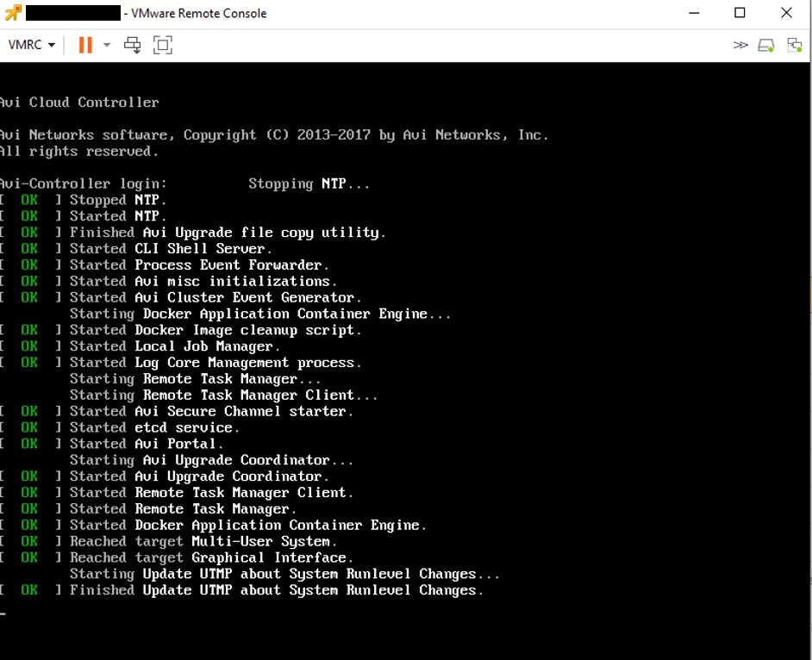Minimize the VMware Remote Console window

[x=694, y=13]
